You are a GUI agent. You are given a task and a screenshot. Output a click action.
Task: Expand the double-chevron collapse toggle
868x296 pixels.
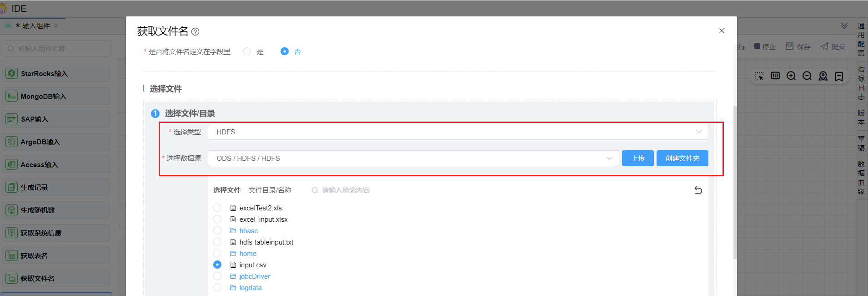tap(844, 26)
